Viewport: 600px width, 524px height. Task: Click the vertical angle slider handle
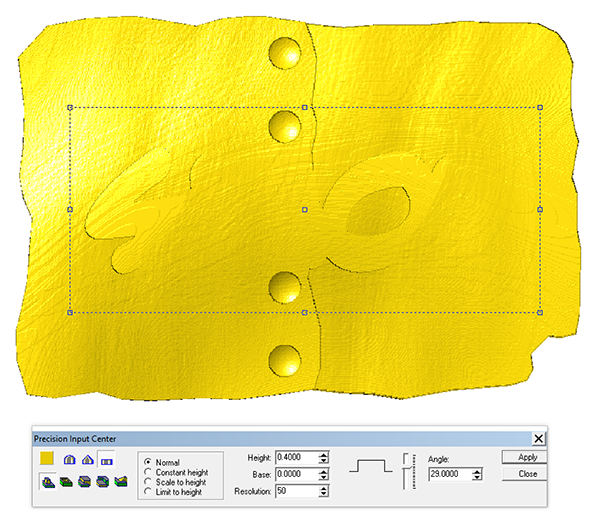tap(408, 467)
